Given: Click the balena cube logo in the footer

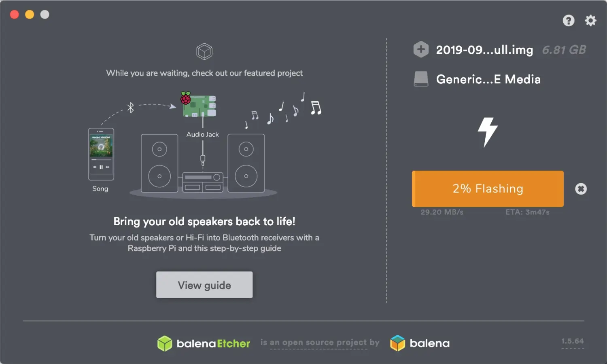Looking at the screenshot, I should (x=397, y=343).
